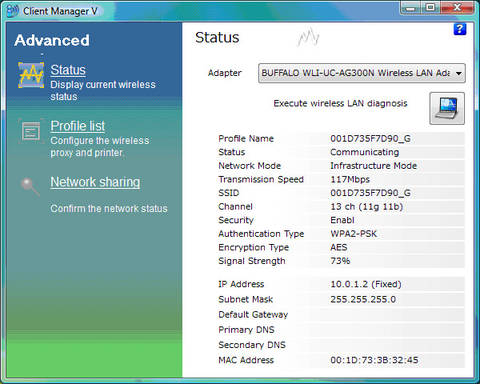The image size is (480, 384).
Task: Click the Authentication Type label
Action: (261, 234)
